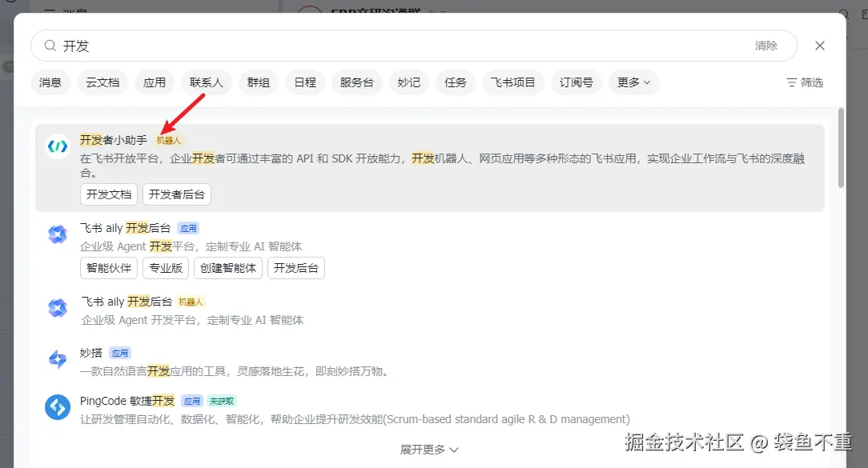Screen dimensions: 868x468
Task: Expand the 更多 dropdown
Action: (x=634, y=82)
